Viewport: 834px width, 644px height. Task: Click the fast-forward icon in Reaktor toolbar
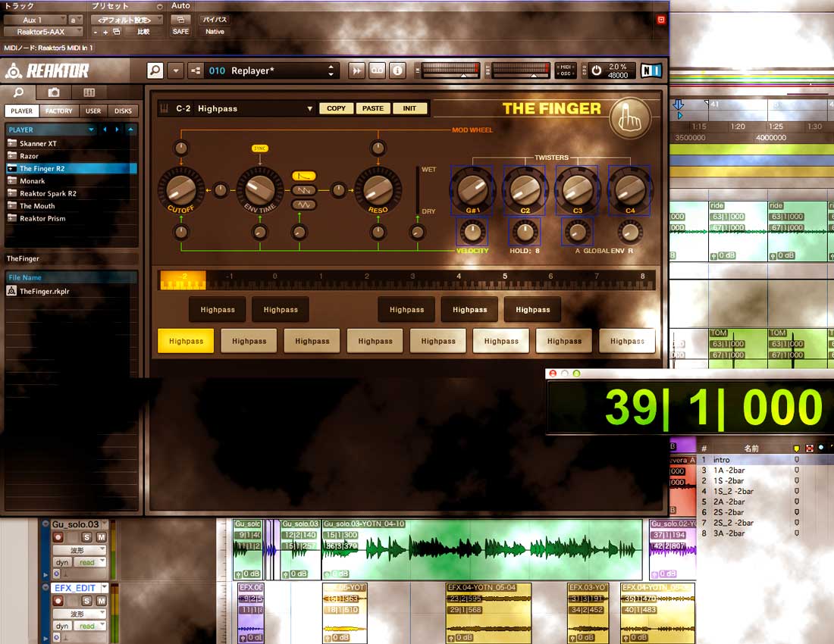point(356,70)
